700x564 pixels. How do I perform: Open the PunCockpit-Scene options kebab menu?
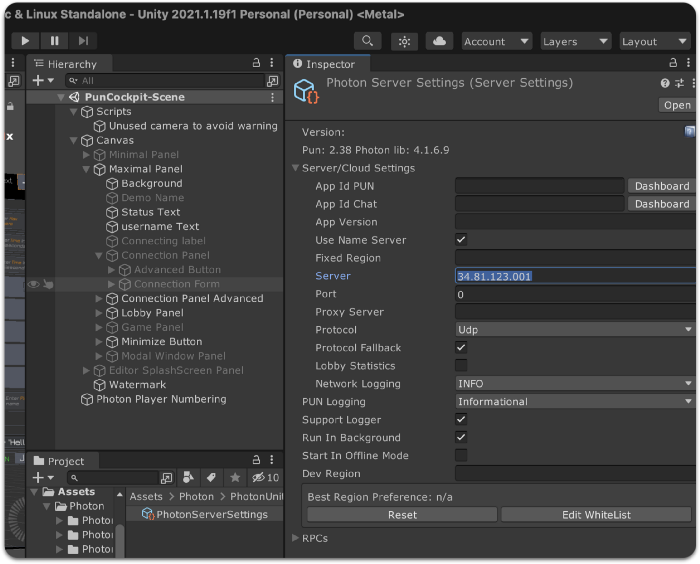(272, 97)
